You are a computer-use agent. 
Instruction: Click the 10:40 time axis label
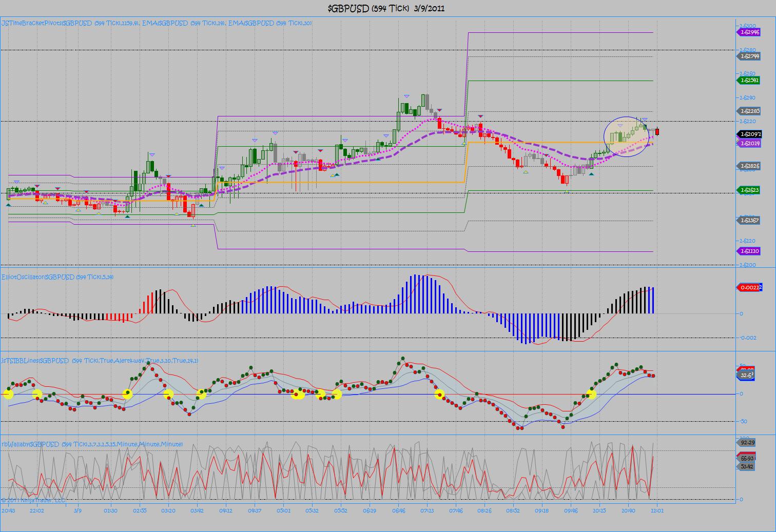628,510
